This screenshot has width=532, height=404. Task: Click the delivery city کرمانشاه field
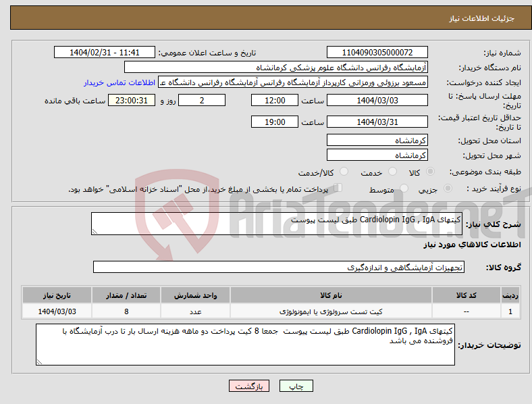[377, 155]
